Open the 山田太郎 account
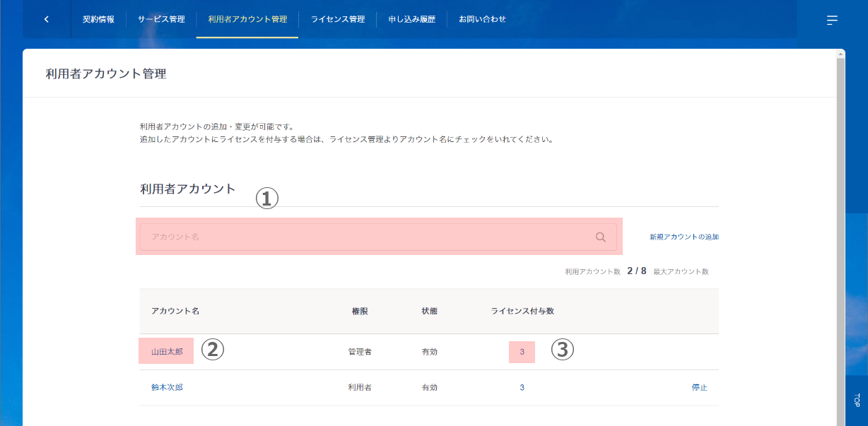The height and width of the screenshot is (426, 868). click(x=167, y=352)
